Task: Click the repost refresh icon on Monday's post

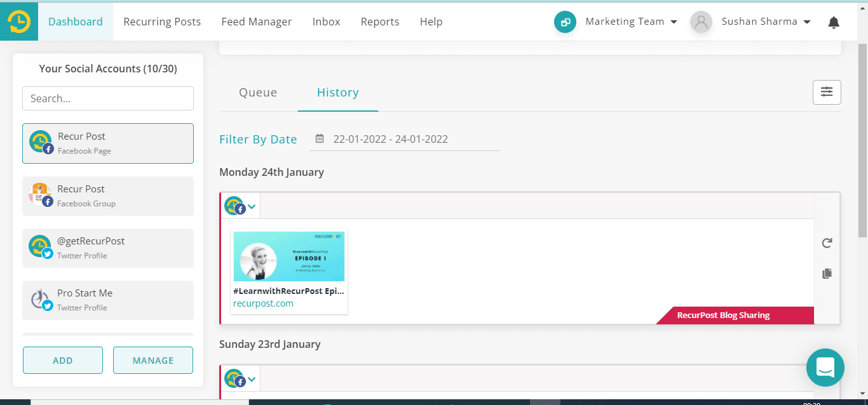Action: (x=827, y=243)
